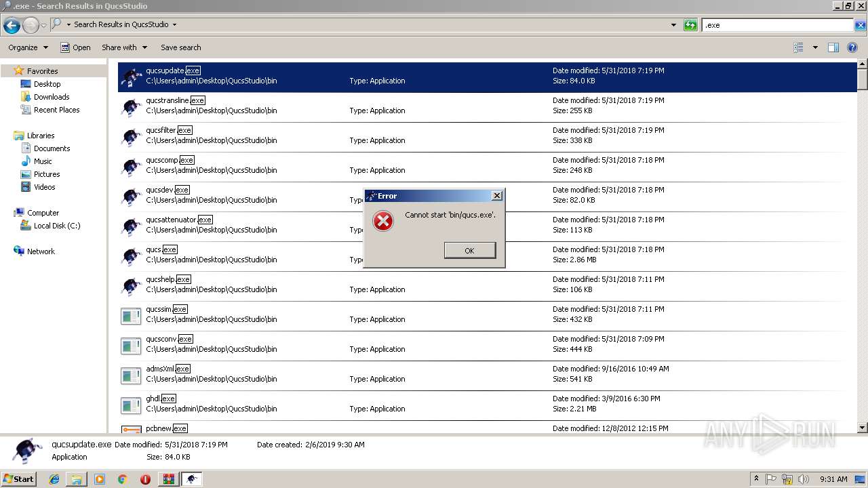Select the qucstransline.exe file name
This screenshot has width=868, height=488.
pyautogui.click(x=175, y=100)
